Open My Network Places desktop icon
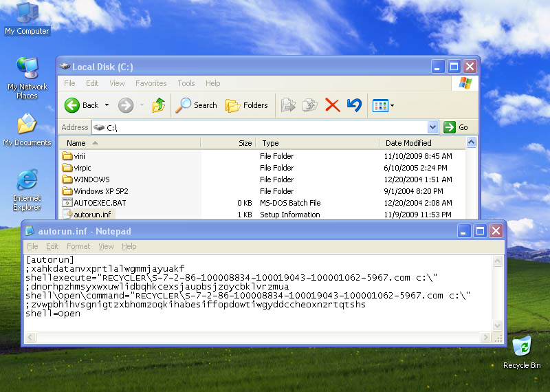Image resolution: width=550 pixels, height=392 pixels. [x=27, y=78]
